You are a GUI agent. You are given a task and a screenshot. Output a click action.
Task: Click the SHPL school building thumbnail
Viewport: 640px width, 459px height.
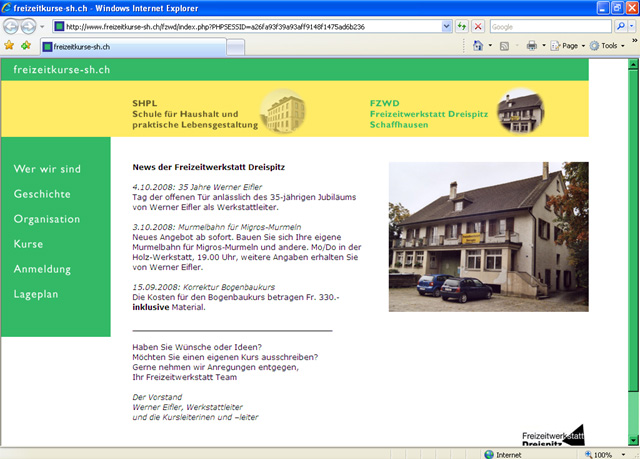pos(283,110)
